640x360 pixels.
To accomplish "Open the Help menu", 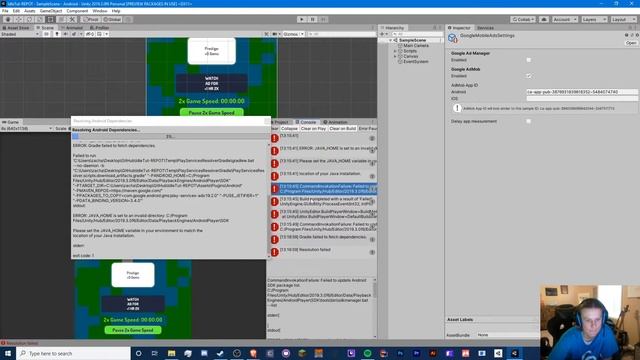I will tap(116, 11).
